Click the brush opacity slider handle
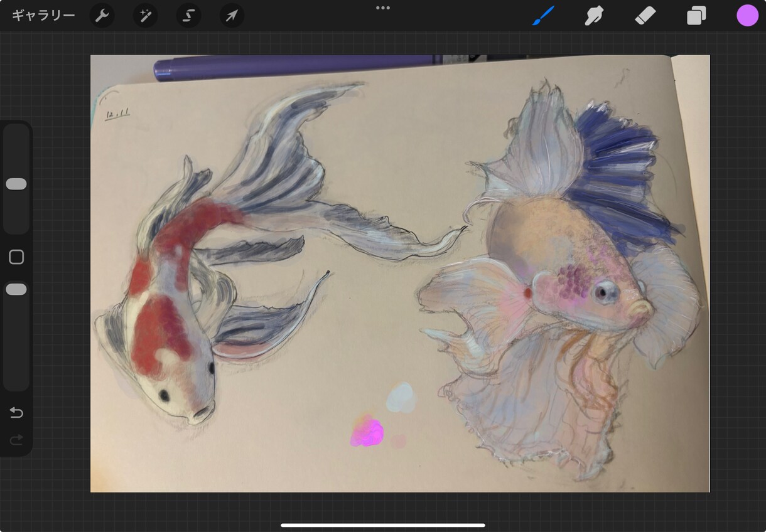 [16, 289]
